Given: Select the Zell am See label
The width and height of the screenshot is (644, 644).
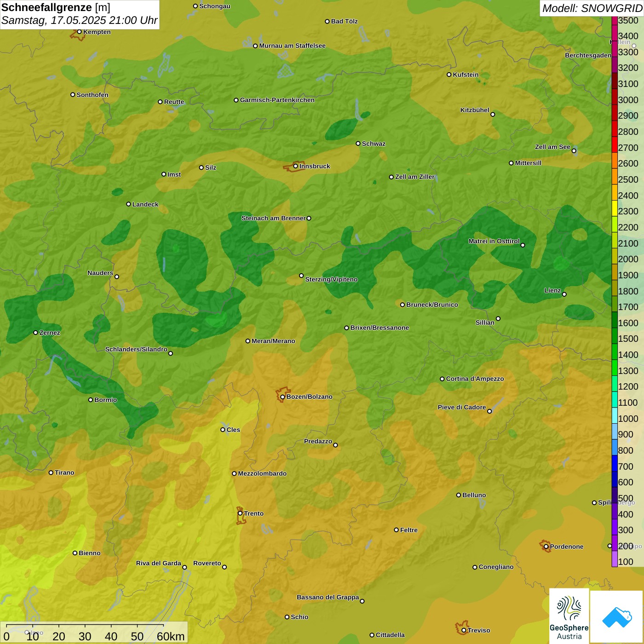Looking at the screenshot, I should tap(552, 147).
